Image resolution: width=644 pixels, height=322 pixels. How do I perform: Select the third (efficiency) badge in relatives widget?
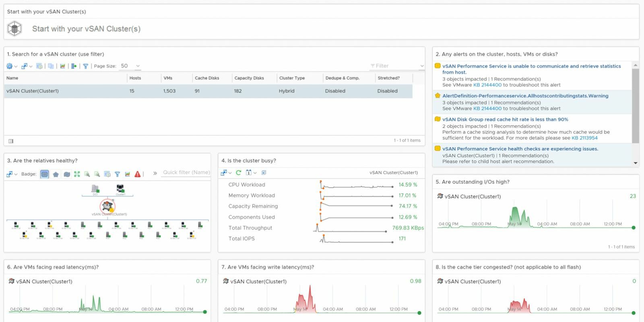pyautogui.click(x=67, y=174)
